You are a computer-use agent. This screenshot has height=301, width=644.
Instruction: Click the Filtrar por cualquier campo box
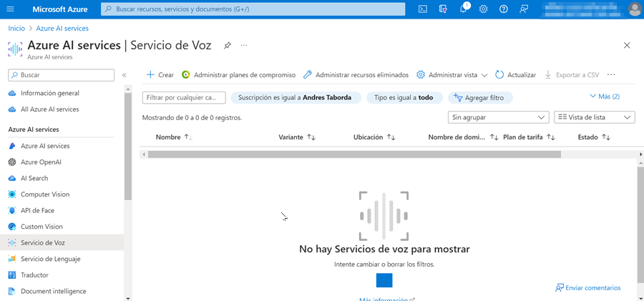[x=184, y=98]
